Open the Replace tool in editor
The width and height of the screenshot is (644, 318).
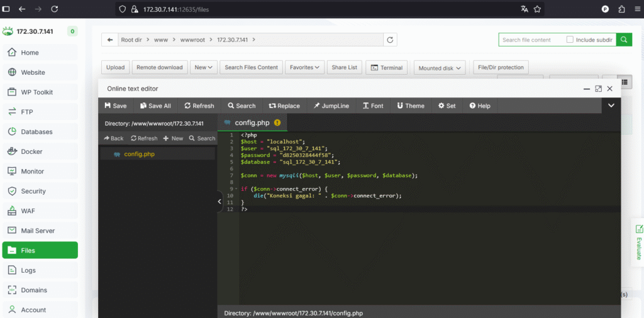(284, 106)
